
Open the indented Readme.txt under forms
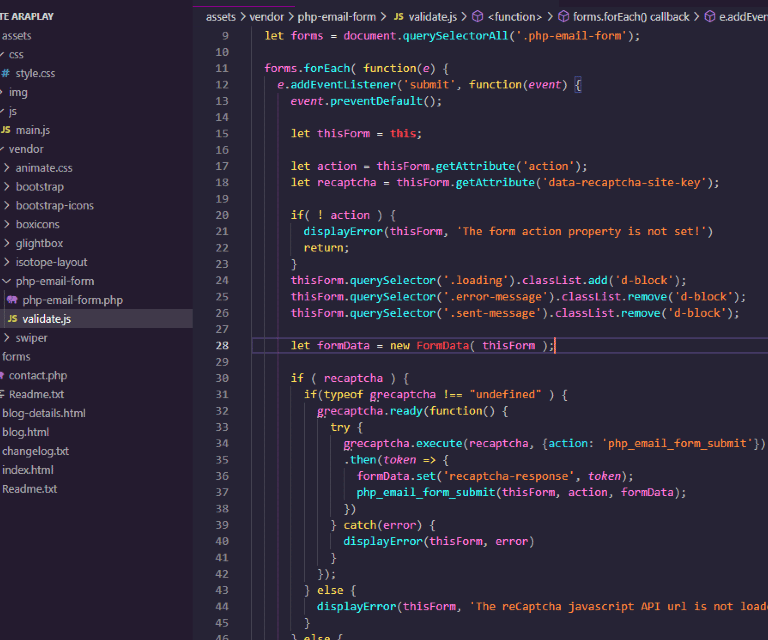(36, 394)
